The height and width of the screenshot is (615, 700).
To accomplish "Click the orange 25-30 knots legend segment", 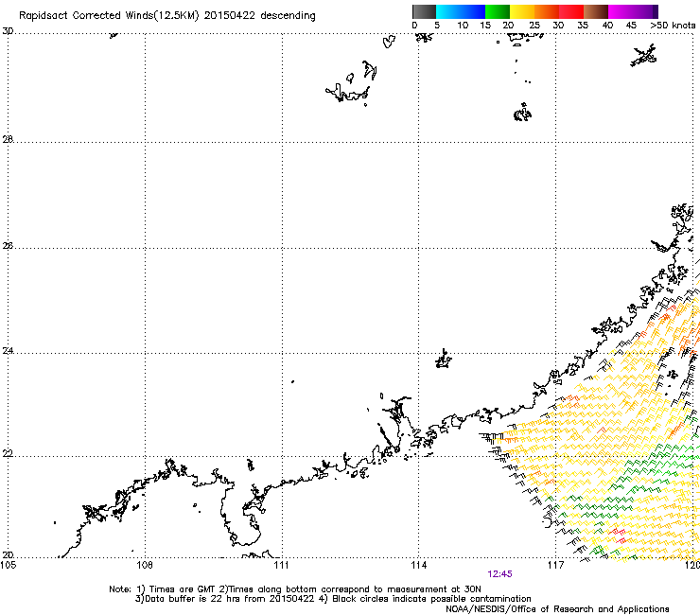I will (547, 11).
